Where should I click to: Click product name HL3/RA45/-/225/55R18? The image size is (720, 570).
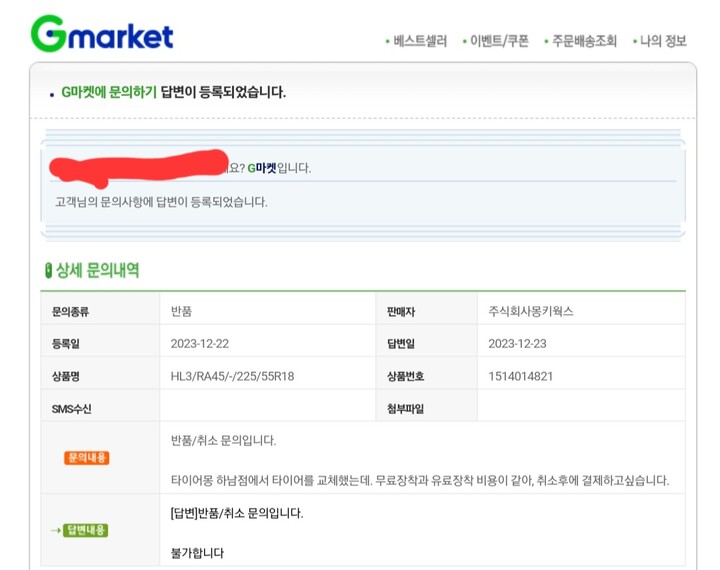[x=232, y=376]
